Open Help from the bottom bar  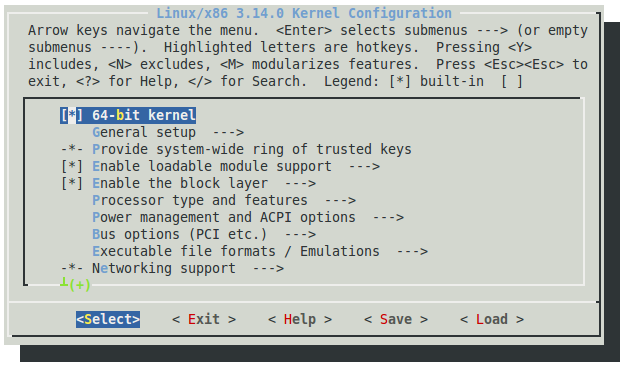pyautogui.click(x=300, y=319)
